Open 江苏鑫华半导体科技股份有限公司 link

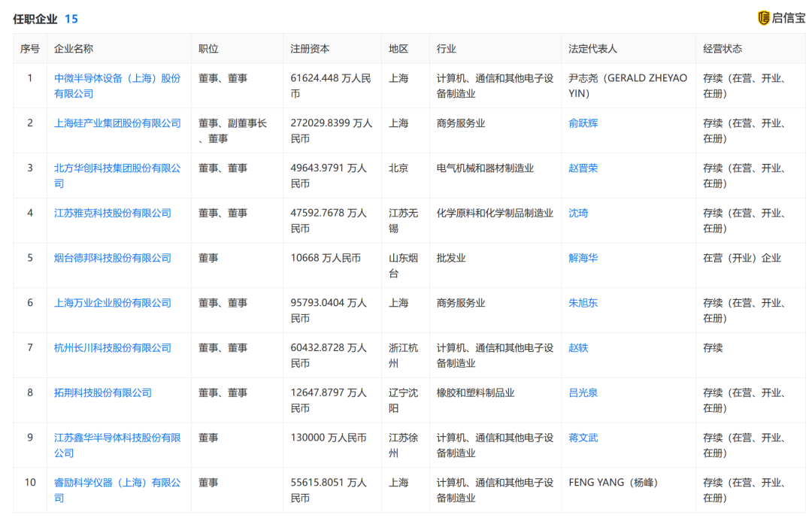coord(117,446)
